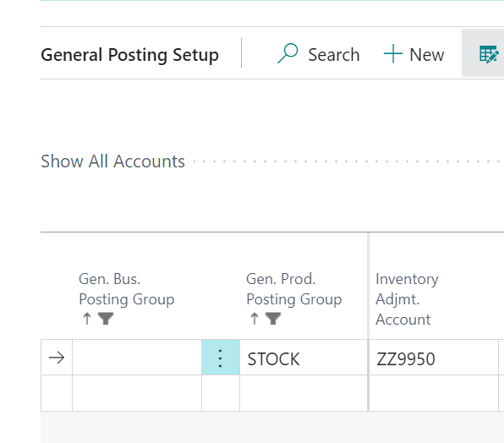Select the STOCK row arrow indicator
This screenshot has height=443, width=504.
coord(57,358)
